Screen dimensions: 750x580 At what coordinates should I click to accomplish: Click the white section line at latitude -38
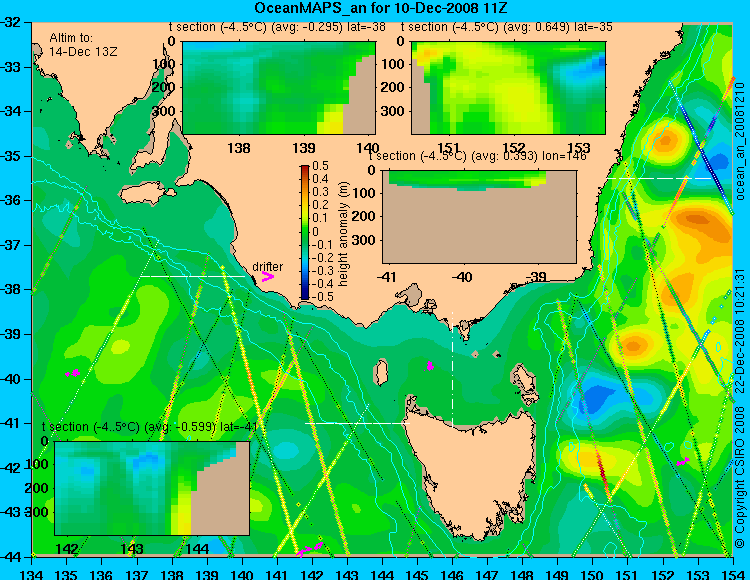click(x=192, y=276)
